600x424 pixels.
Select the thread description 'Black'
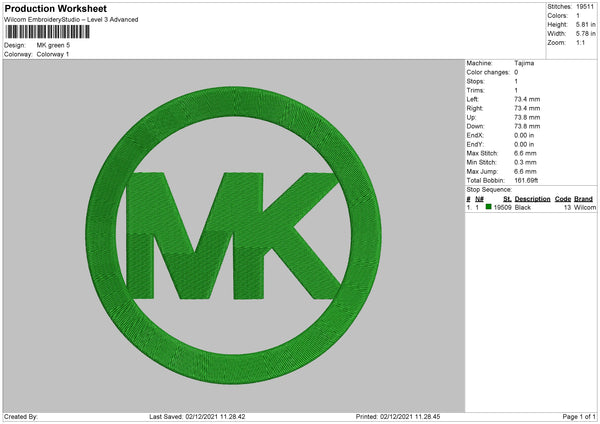pos(523,207)
